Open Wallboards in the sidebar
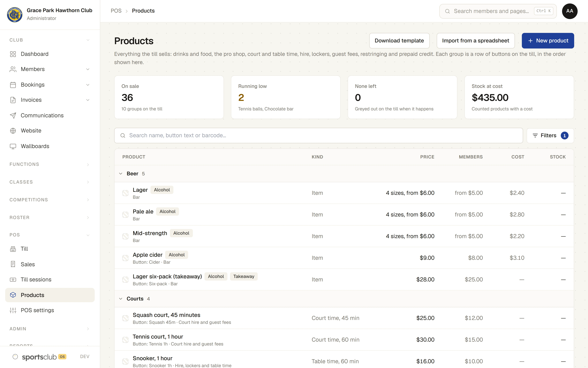 pyautogui.click(x=50, y=146)
